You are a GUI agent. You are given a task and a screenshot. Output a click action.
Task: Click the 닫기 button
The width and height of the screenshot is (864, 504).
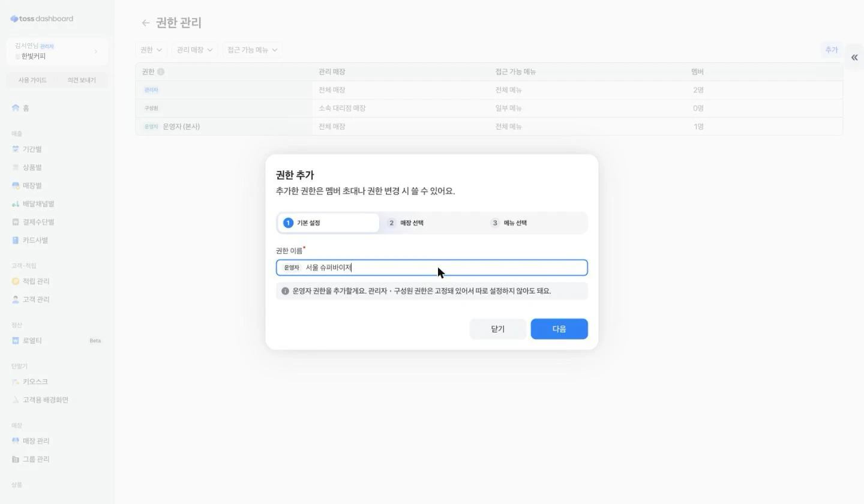tap(498, 329)
